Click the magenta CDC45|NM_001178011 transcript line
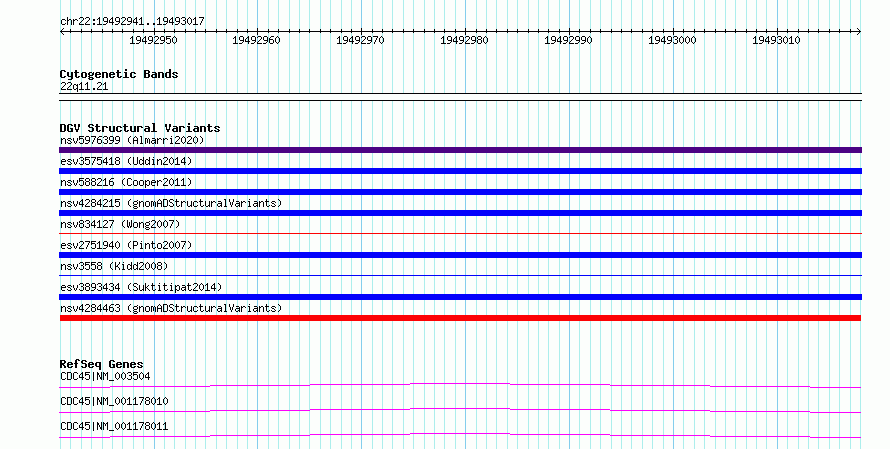 (460, 435)
